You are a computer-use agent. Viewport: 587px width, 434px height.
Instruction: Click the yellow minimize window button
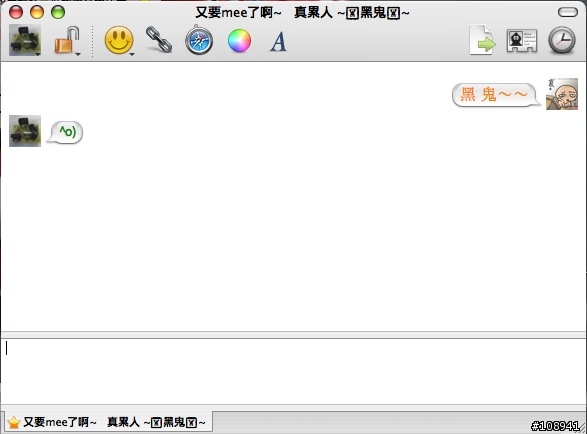37,12
